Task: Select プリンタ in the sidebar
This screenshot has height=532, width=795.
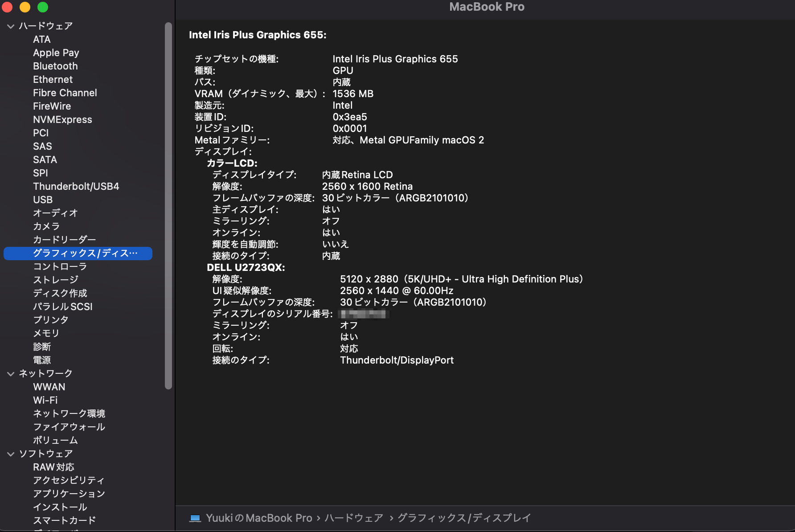Action: (x=51, y=320)
